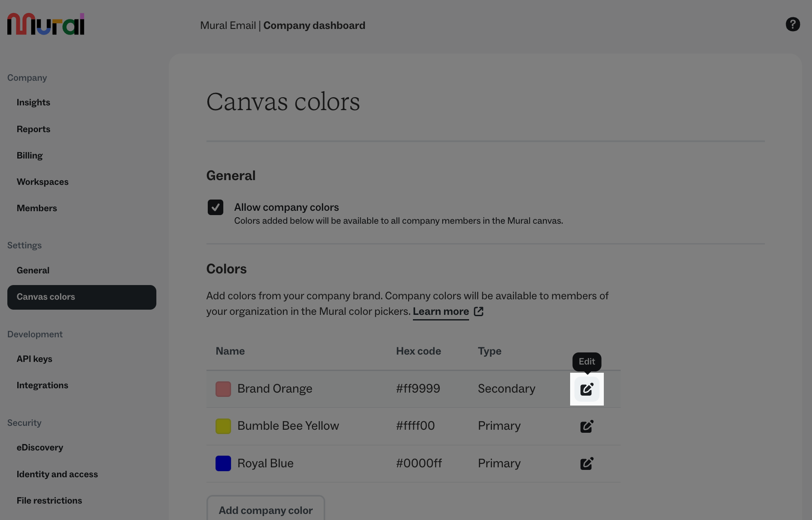Click the Name column header
Image resolution: width=812 pixels, height=520 pixels.
(230, 351)
